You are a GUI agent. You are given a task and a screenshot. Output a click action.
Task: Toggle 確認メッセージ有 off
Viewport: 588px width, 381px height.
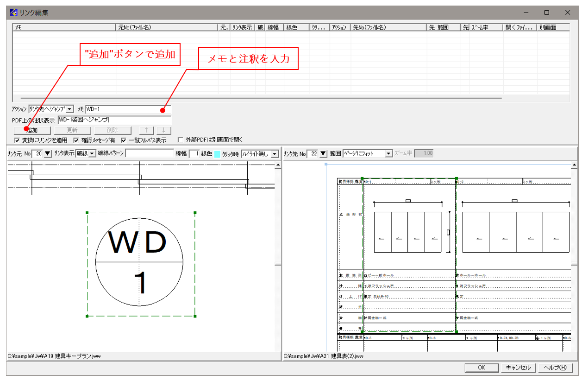pos(76,140)
